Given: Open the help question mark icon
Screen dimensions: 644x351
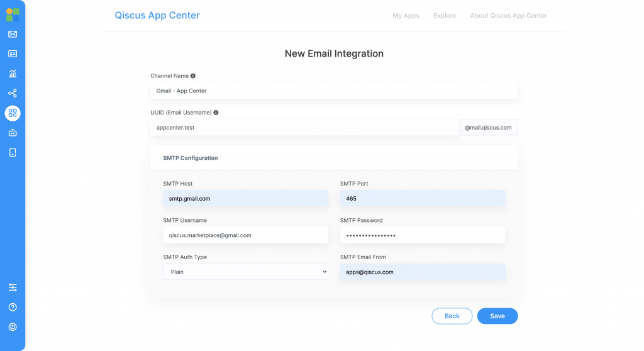Looking at the screenshot, I should pyautogui.click(x=13, y=307).
